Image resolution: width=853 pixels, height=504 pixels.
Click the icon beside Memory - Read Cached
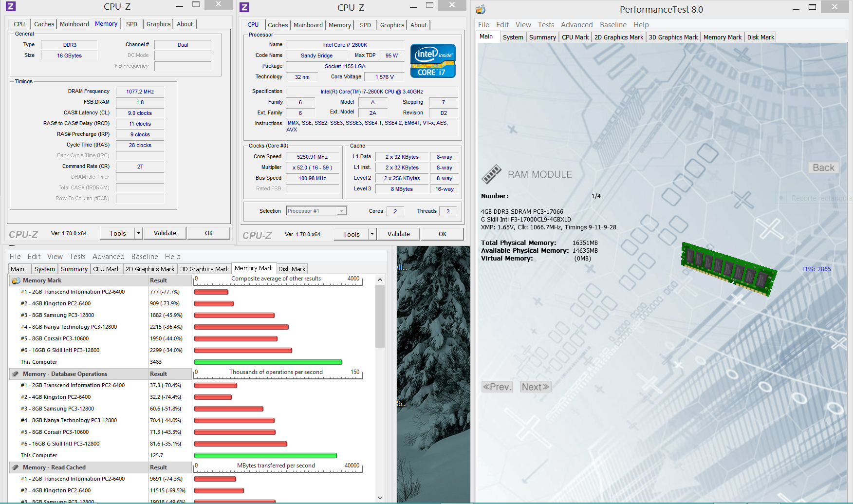pyautogui.click(x=16, y=467)
